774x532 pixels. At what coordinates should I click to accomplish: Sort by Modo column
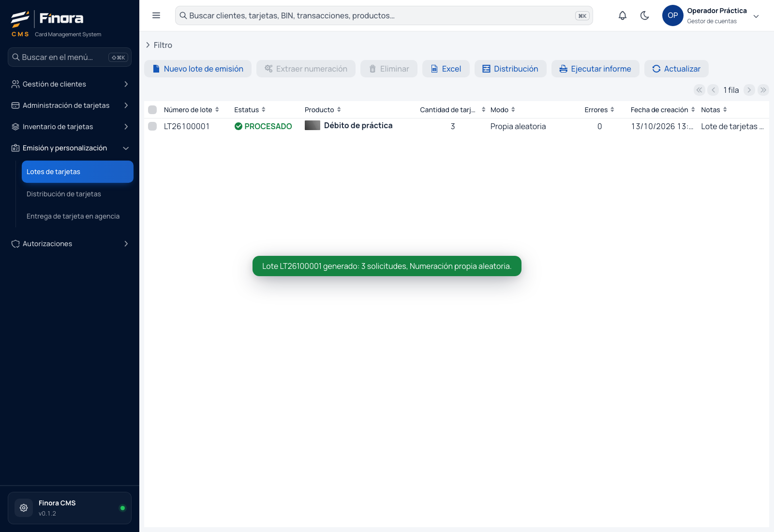(513, 110)
